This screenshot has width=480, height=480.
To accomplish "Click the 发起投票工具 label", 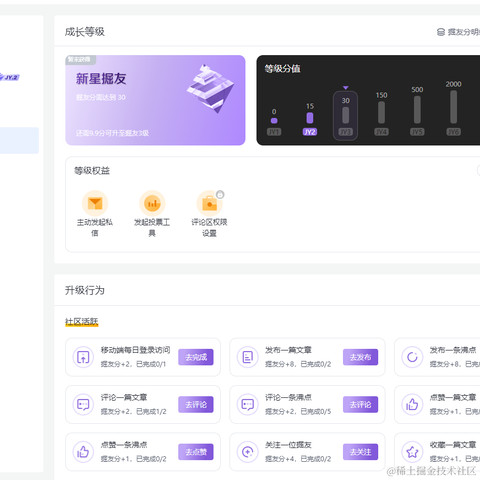I will click(152, 228).
